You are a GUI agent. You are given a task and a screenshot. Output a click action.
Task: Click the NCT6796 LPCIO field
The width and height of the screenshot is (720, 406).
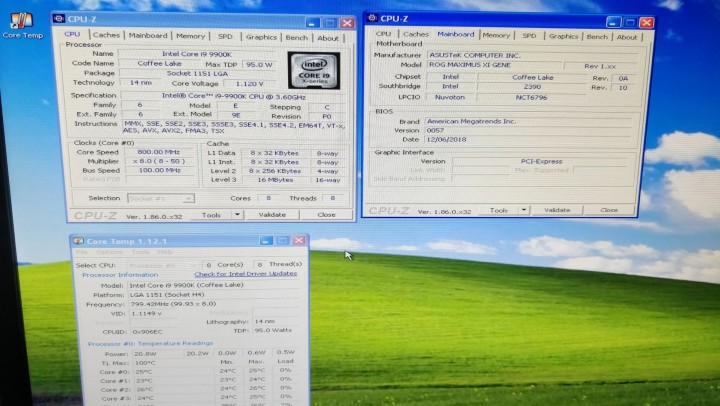click(x=531, y=97)
